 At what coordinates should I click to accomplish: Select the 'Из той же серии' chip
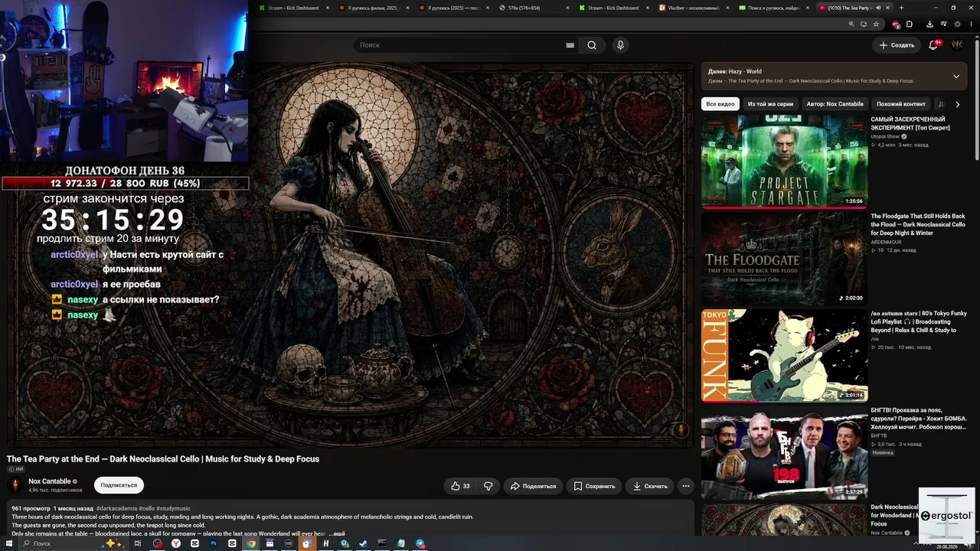770,104
